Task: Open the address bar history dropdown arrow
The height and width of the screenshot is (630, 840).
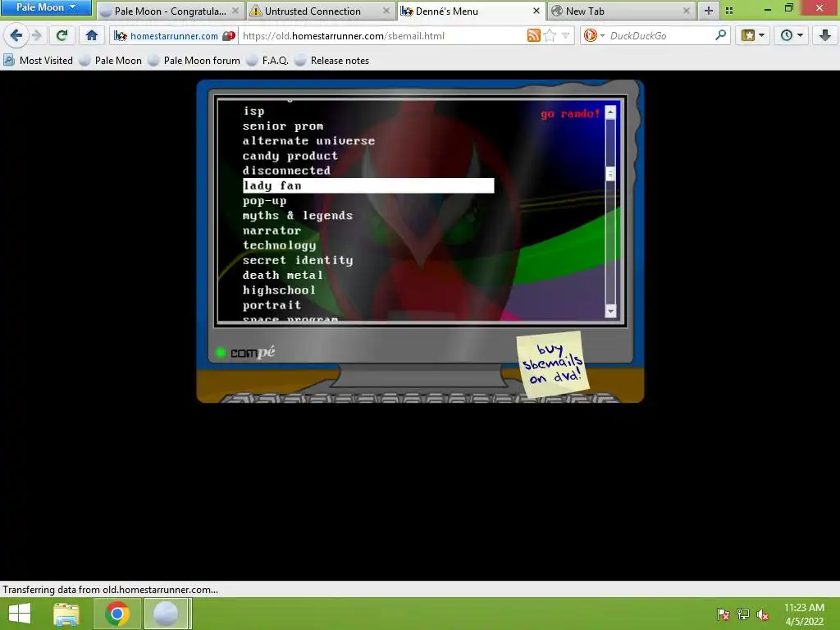Action: (x=566, y=36)
